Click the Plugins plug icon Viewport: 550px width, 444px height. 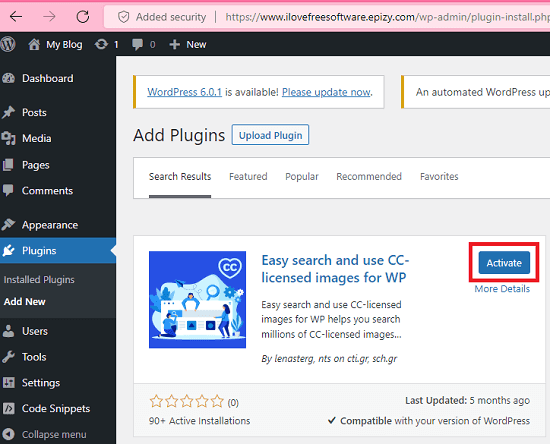[8, 250]
